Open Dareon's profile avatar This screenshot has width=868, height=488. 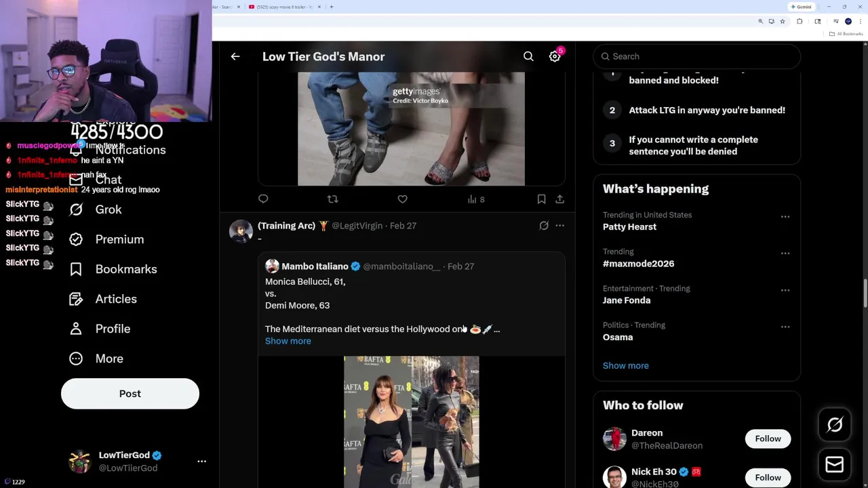coord(614,439)
